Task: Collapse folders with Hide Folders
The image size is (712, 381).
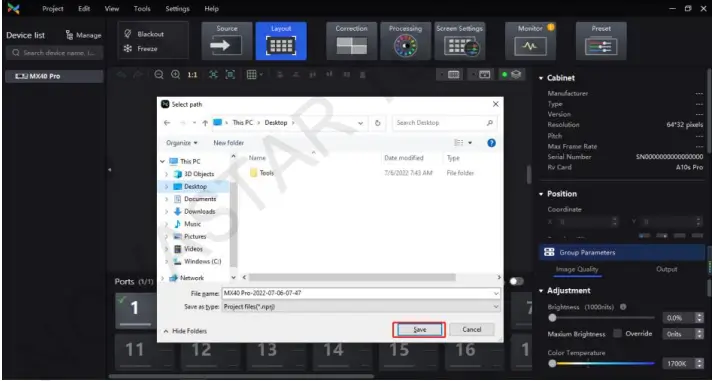Action: pos(185,331)
